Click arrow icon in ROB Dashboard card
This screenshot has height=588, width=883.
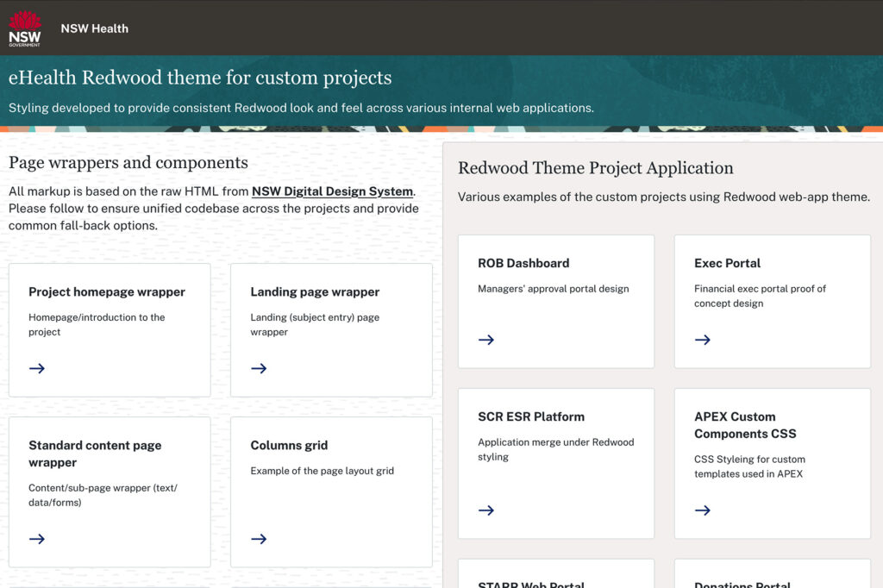[x=486, y=340]
